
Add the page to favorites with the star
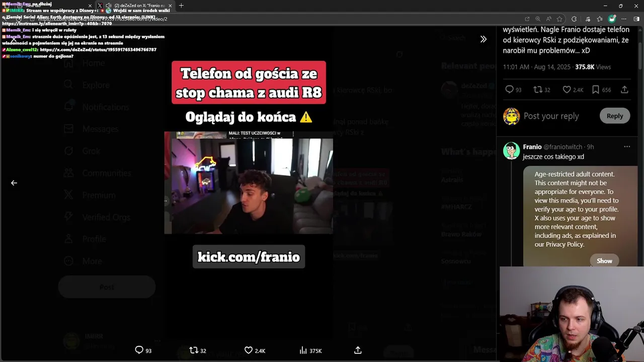pos(559,19)
